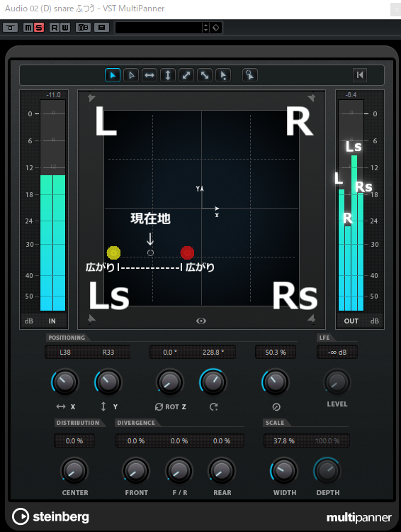Click the multipanner plug-in name text
Viewport: 401px width, 532px height.
pos(359,517)
